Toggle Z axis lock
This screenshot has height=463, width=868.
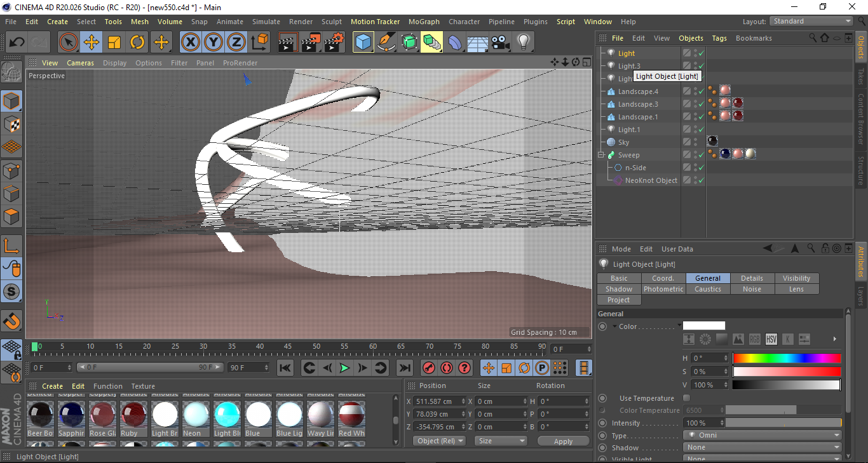coord(236,43)
